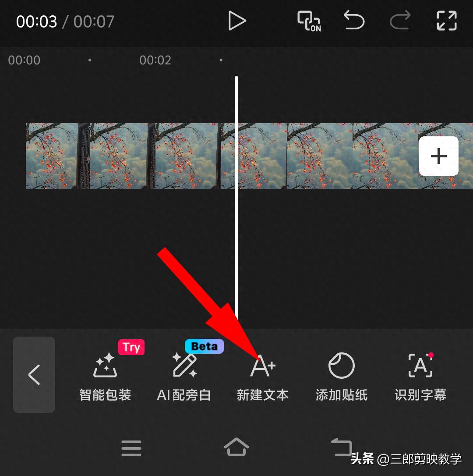Tap the Try badge on 智能包装
Image resolution: width=473 pixels, height=476 pixels.
(x=131, y=347)
